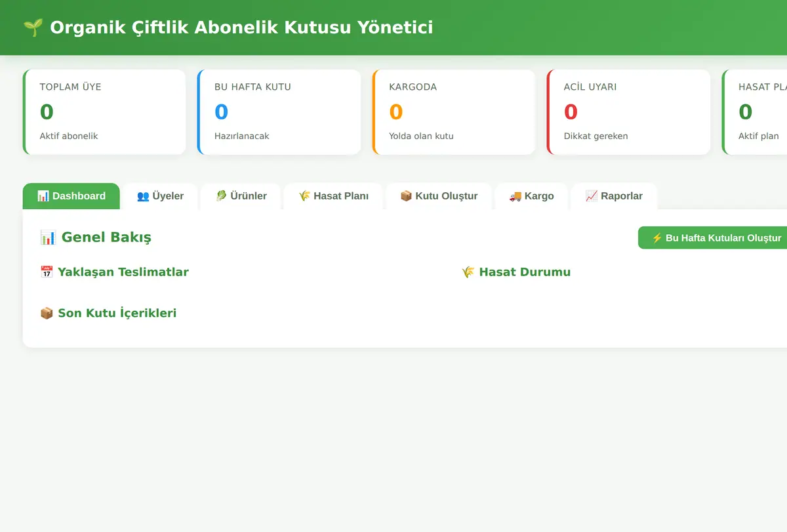This screenshot has width=787, height=532.
Task: Click the Yaklaşan Teslimatlar heading
Action: [x=123, y=272]
